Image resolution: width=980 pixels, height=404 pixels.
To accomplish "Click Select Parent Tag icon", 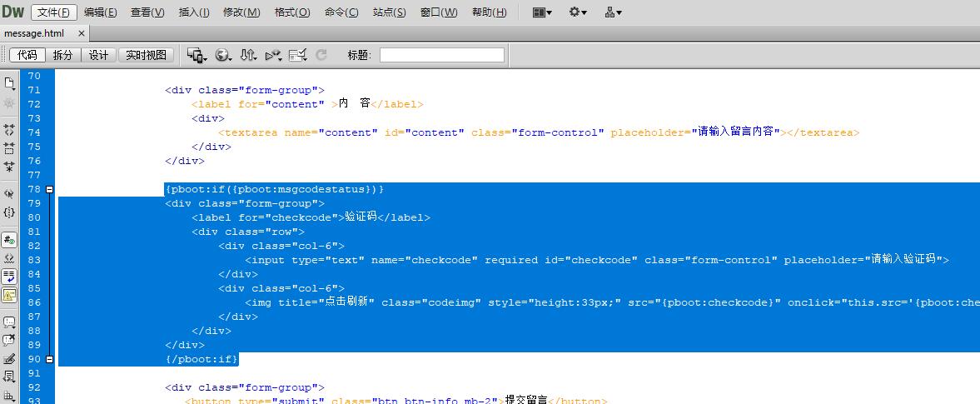I will [x=10, y=193].
